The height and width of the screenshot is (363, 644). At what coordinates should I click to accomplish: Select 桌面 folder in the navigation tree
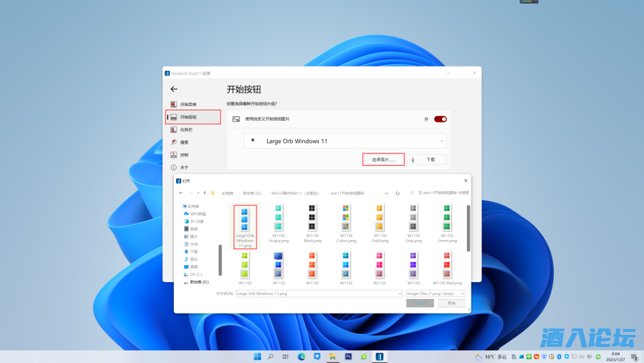(x=191, y=267)
